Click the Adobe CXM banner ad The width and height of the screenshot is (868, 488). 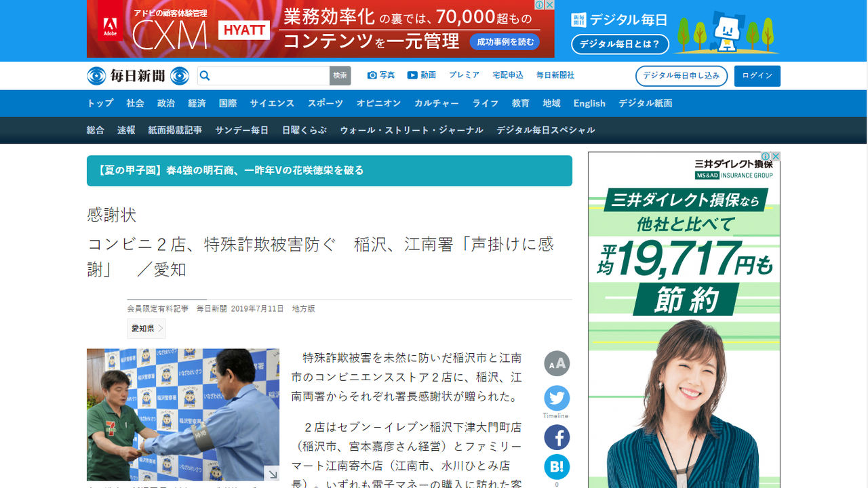(321, 29)
